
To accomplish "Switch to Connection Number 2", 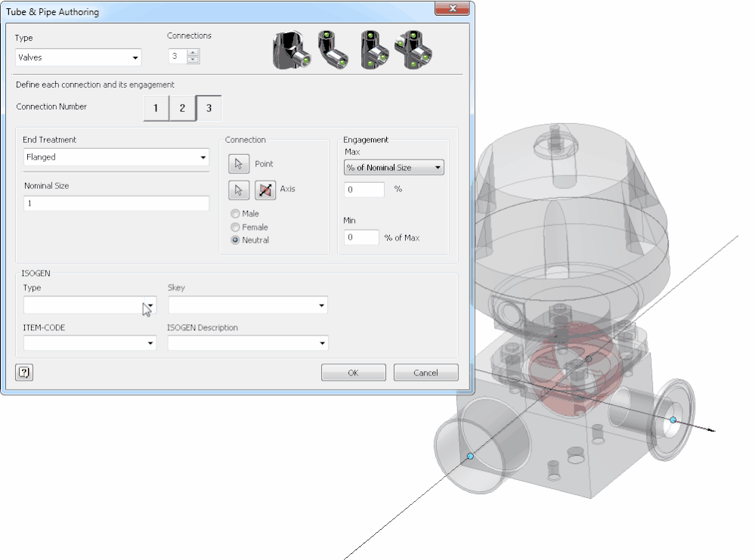I will (182, 108).
